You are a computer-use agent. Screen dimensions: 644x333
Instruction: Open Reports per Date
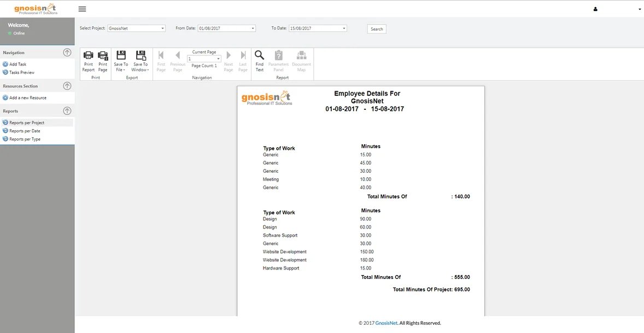(x=25, y=131)
